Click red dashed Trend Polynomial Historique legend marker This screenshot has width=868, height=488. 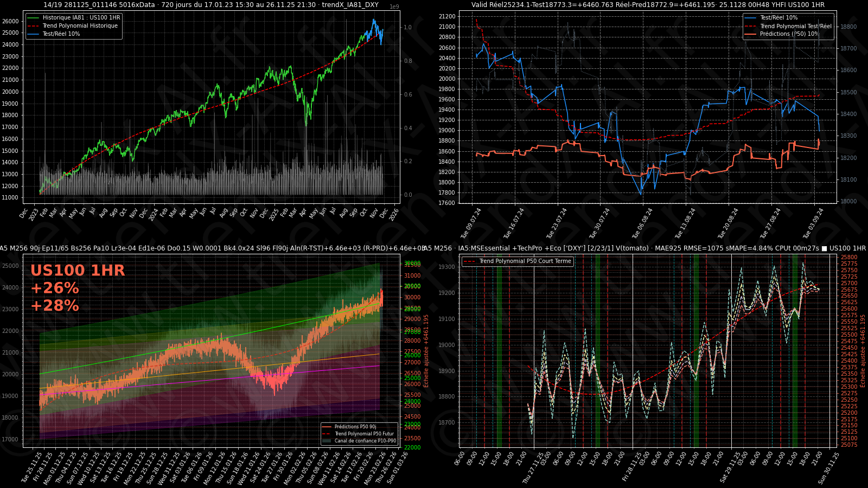pos(34,26)
